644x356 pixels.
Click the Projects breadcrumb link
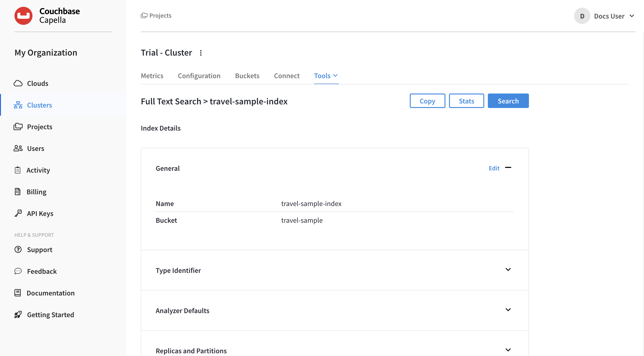(160, 16)
